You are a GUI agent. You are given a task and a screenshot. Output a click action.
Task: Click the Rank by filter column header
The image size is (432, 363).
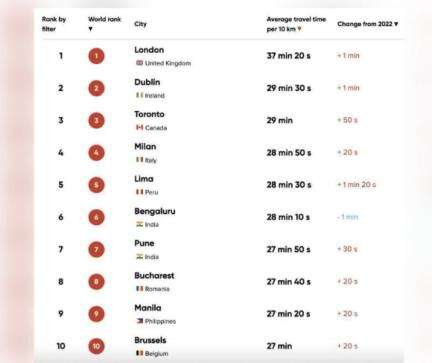pyautogui.click(x=54, y=24)
